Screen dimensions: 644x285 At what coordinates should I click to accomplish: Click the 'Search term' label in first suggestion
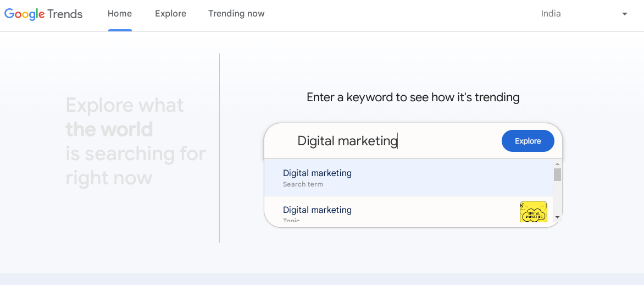point(303,184)
